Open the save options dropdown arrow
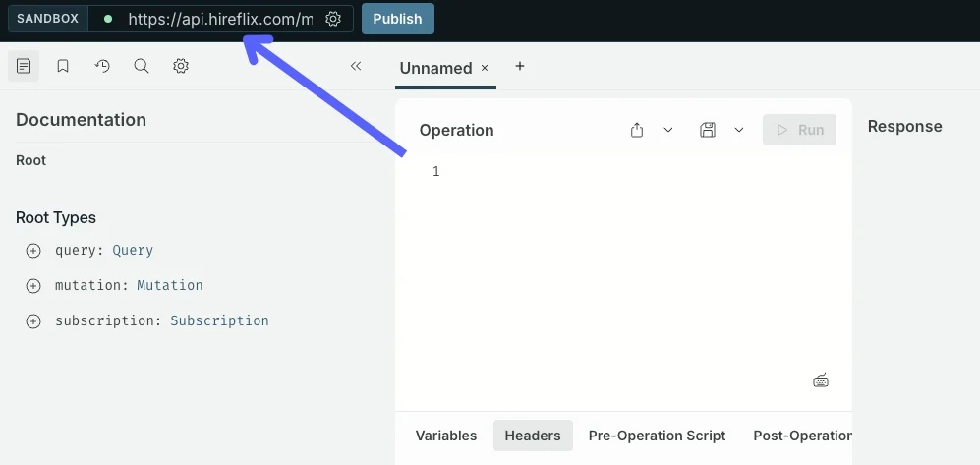980x465 pixels. tap(739, 130)
